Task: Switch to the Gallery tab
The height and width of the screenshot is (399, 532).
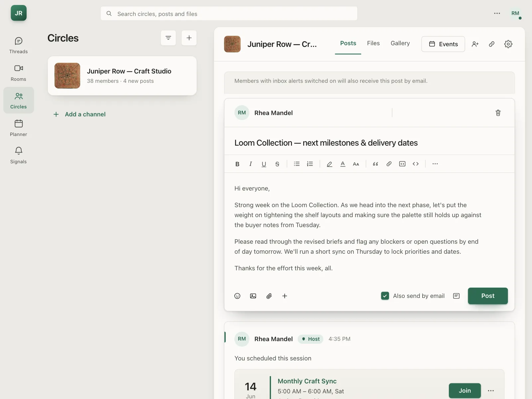Action: pyautogui.click(x=400, y=44)
